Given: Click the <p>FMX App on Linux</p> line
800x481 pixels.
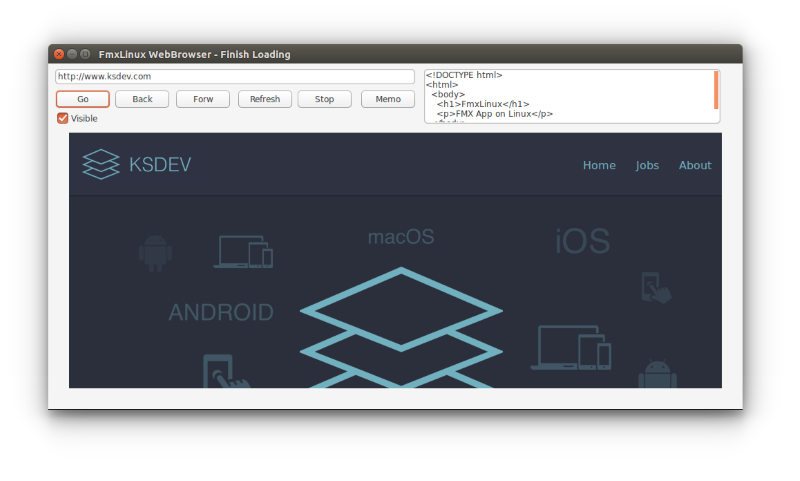Looking at the screenshot, I should pos(494,114).
